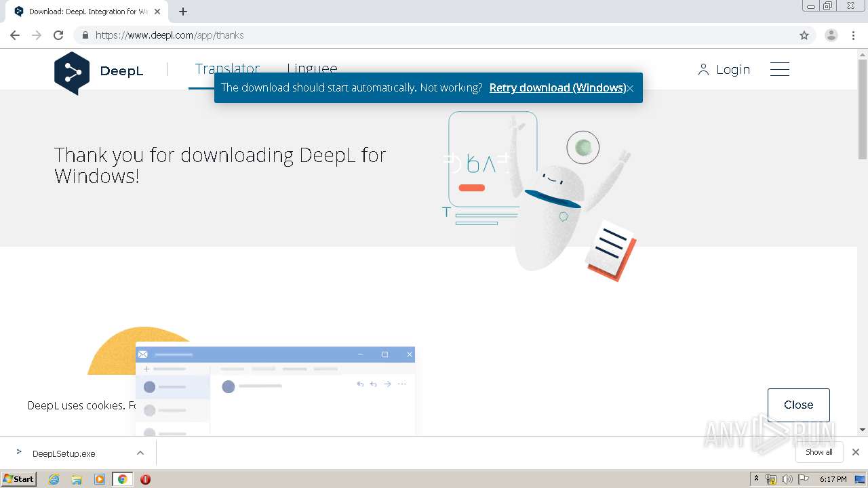The image size is (868, 488).
Task: Show hidden tray icons arrow
Action: tap(756, 479)
